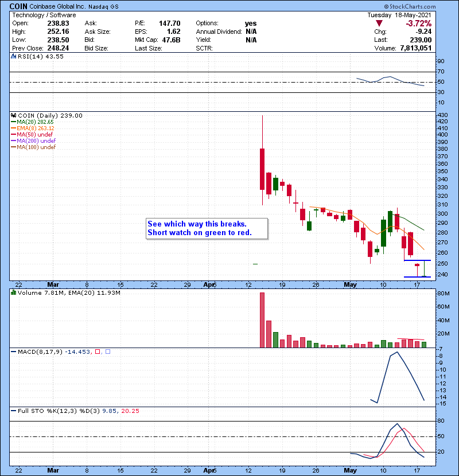Click the upper blue horizontal line near 250
This screenshot has width=459, height=476.
click(417, 260)
